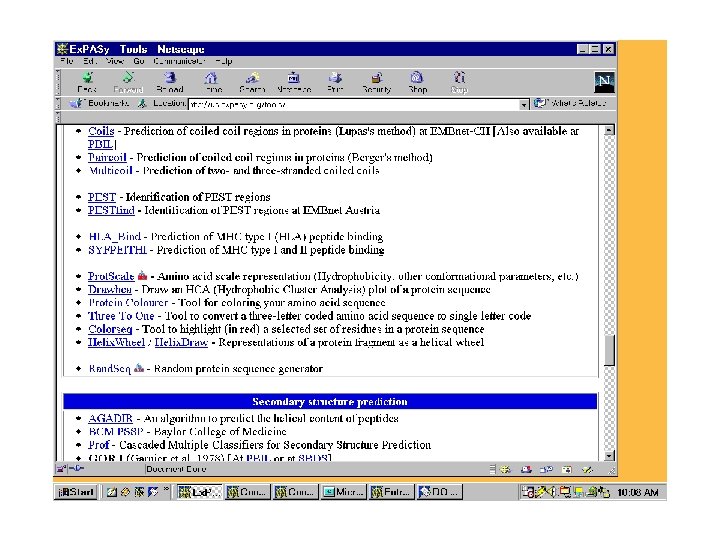Open the PEST link

tap(102, 197)
